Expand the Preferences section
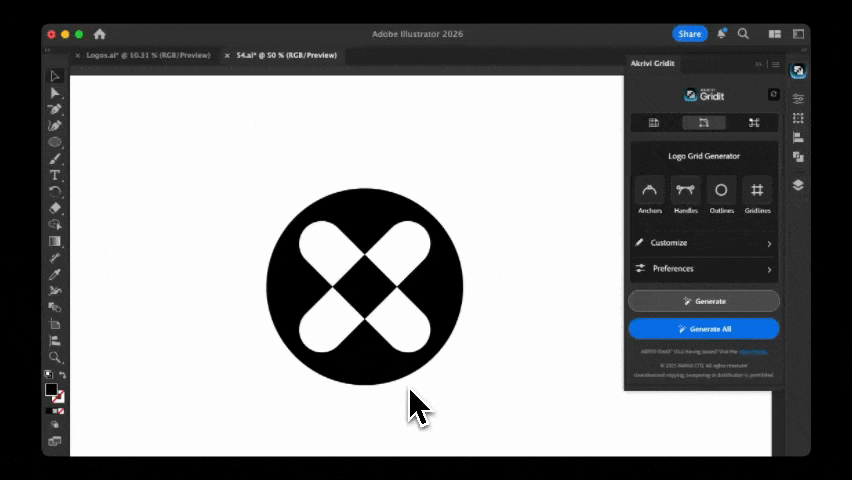This screenshot has height=480, width=852. point(704,269)
